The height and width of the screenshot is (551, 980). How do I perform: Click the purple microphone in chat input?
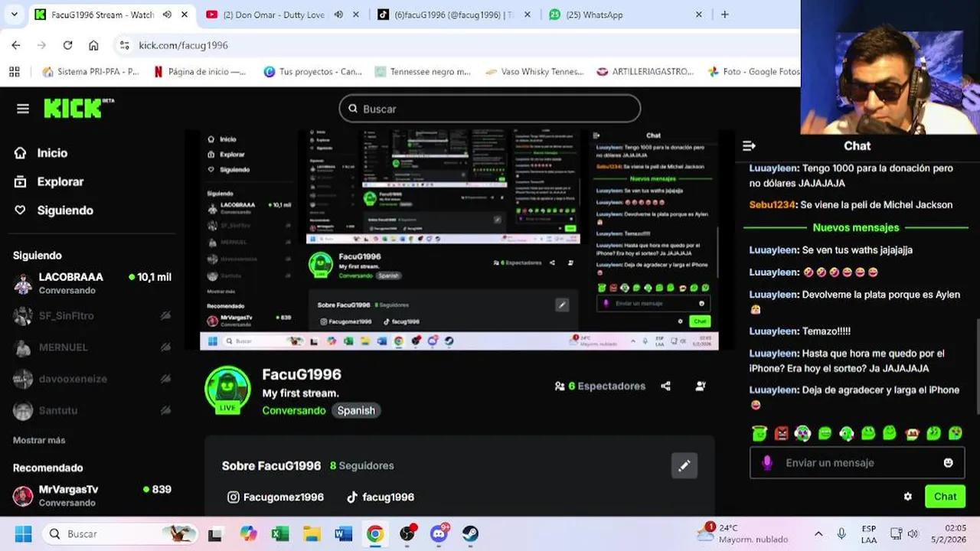click(x=767, y=463)
